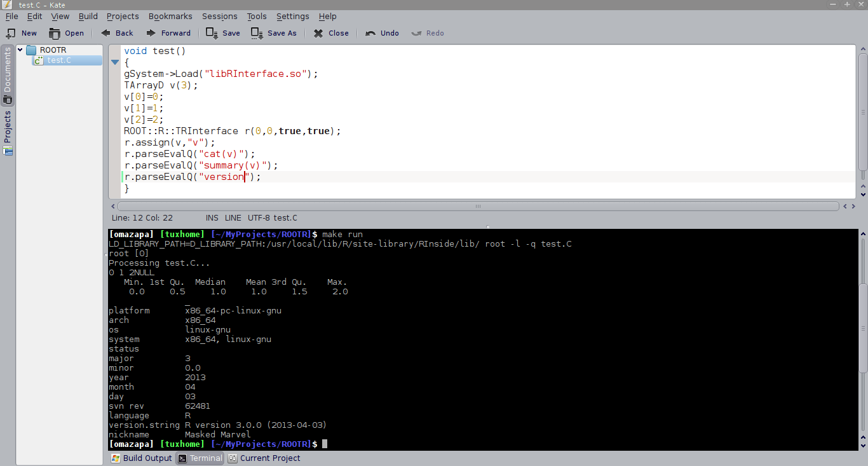Open the UTF-8 encoding selector
Viewport: 868px width, 466px height.
[x=259, y=217]
